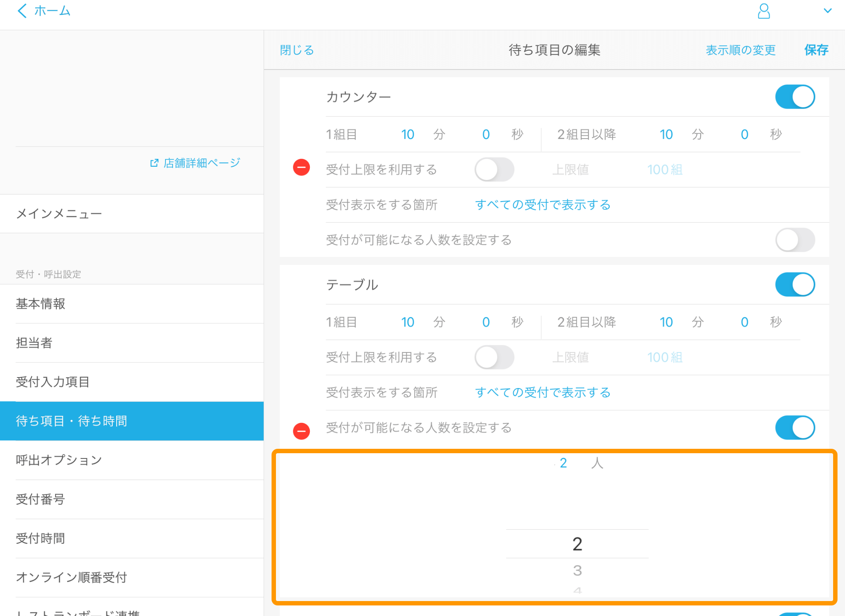Enable 受付上限を利用する for カウンター
The image size is (845, 616).
[x=494, y=169]
